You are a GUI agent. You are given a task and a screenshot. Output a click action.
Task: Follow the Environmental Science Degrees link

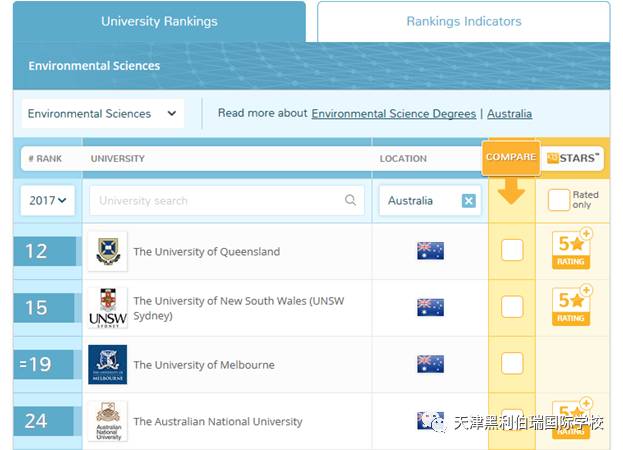pyautogui.click(x=393, y=114)
